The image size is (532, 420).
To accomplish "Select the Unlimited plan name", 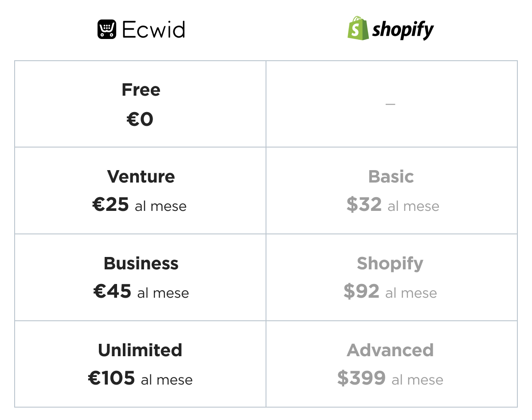I will pos(140,350).
